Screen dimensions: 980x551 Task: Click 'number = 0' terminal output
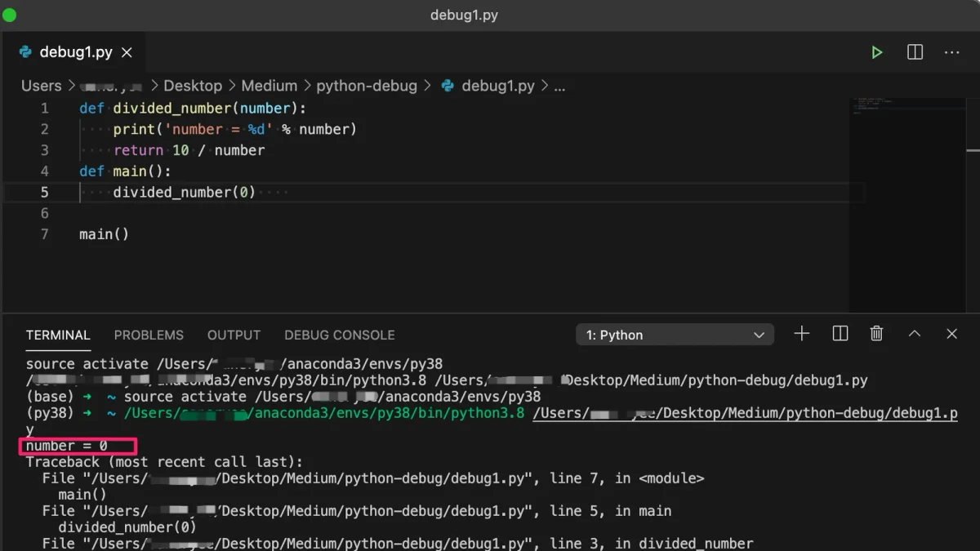67,446
